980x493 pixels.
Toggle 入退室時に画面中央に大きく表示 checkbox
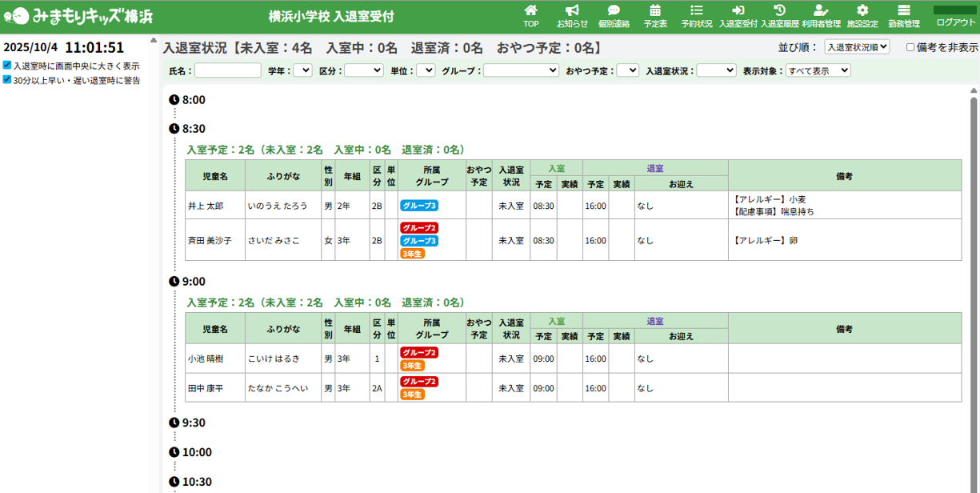tap(7, 66)
